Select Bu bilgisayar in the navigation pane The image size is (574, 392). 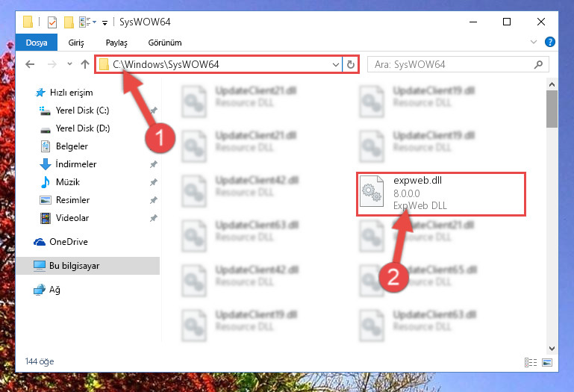pyautogui.click(x=88, y=266)
